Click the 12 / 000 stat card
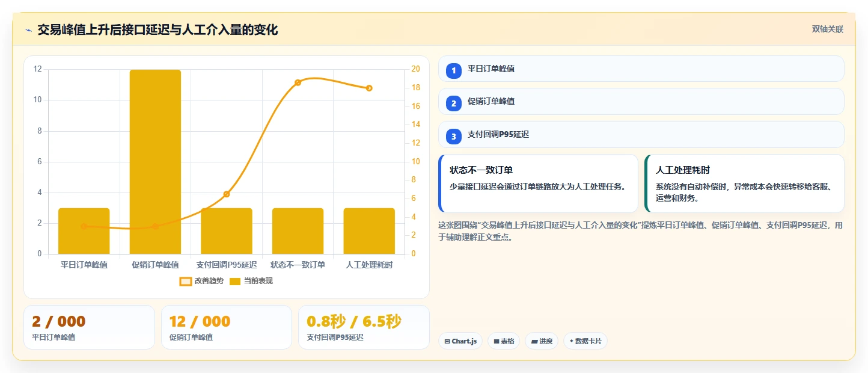868x373 pixels. pos(227,327)
